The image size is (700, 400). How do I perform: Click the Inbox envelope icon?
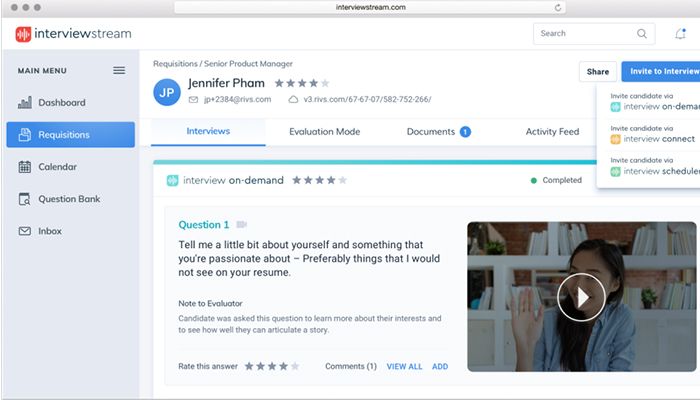(x=25, y=231)
